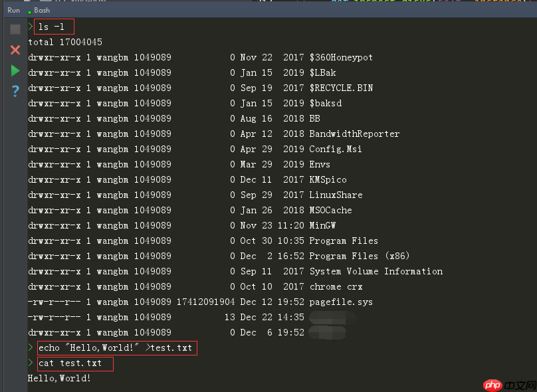Click the "cat test.txt" command box
537x392 pixels.
point(74,363)
